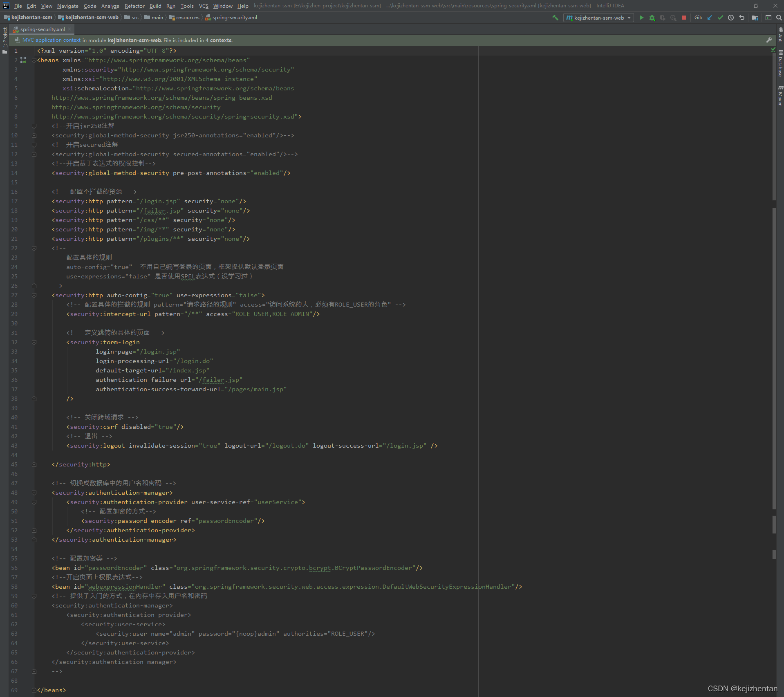Open the Help menu
The image size is (784, 697).
coord(243,6)
